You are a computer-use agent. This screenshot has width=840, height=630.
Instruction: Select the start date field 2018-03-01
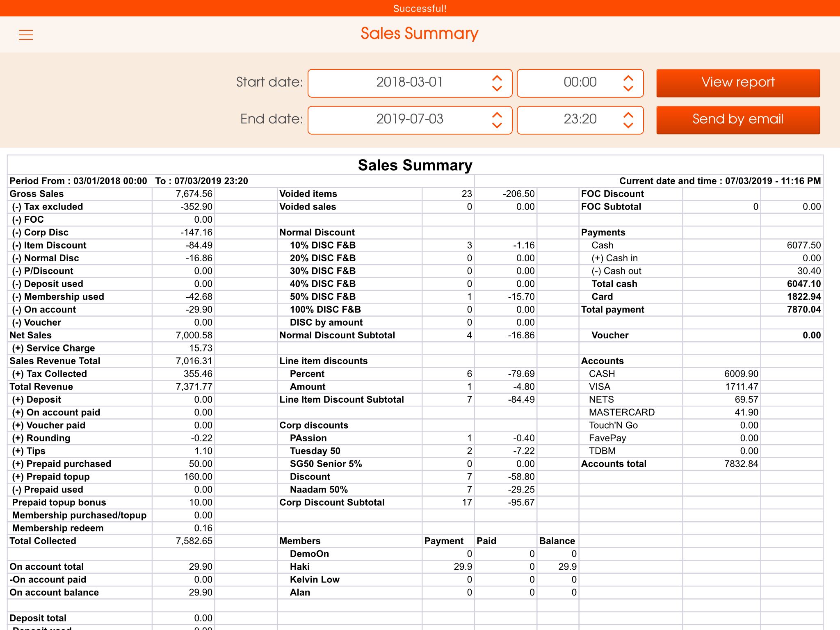[x=409, y=82]
